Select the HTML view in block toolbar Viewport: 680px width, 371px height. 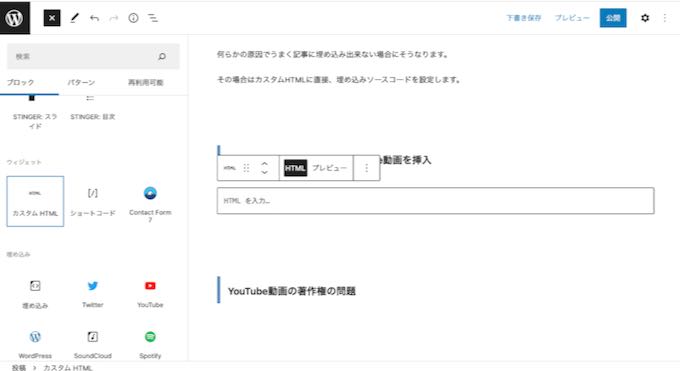(295, 168)
